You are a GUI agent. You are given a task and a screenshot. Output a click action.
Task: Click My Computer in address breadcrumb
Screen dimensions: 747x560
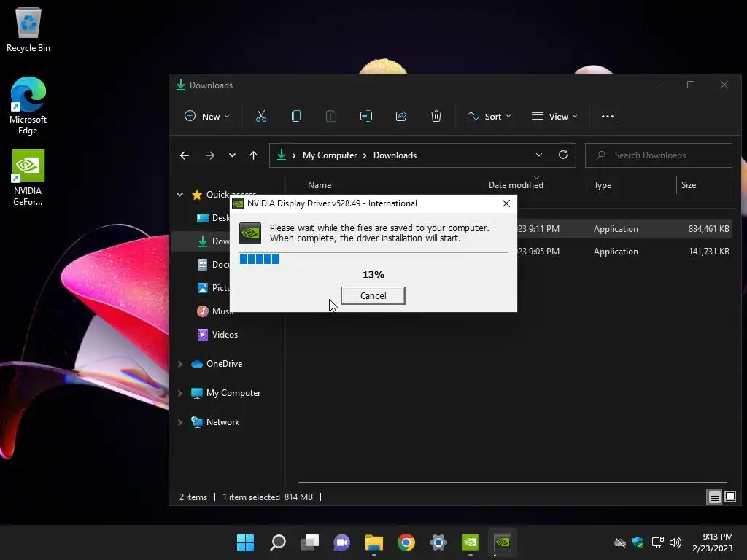click(330, 155)
